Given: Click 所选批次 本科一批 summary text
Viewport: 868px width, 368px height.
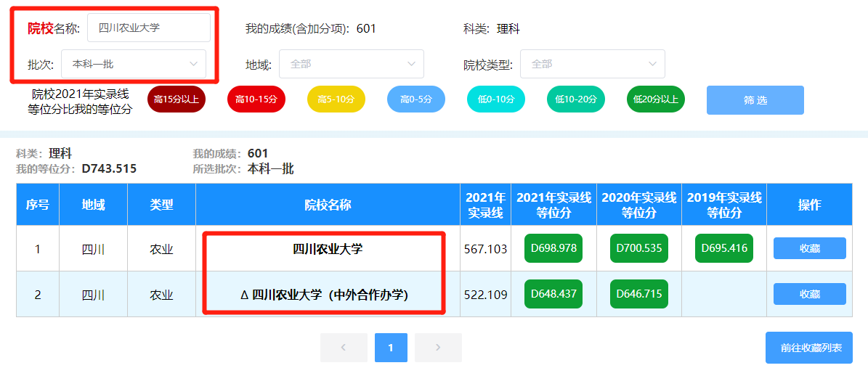Looking at the screenshot, I should pos(243,168).
